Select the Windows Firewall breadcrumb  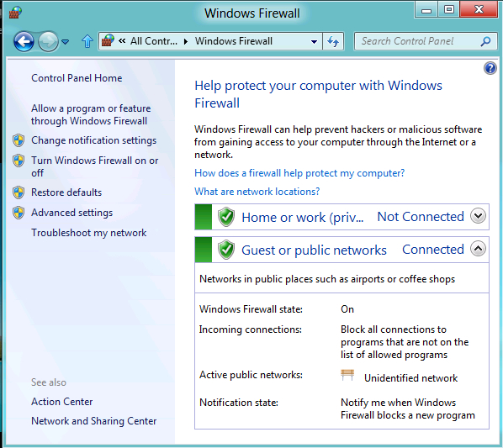(234, 41)
